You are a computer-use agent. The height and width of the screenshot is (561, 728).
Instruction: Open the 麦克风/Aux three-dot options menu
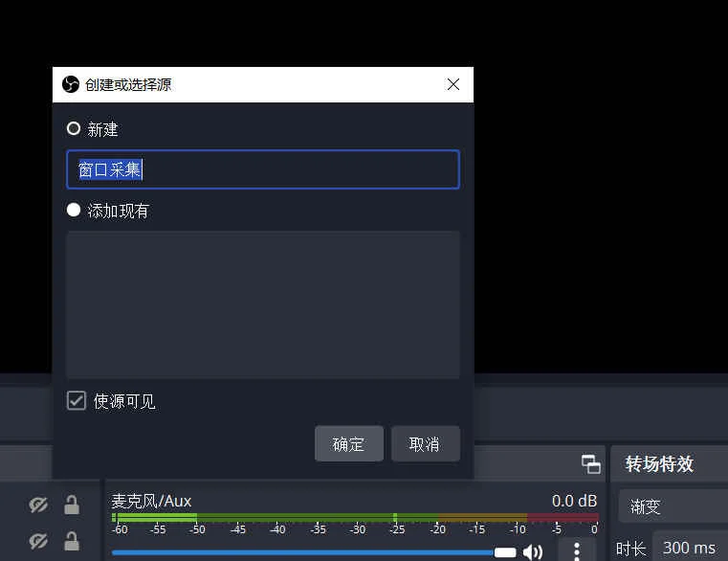point(577,551)
